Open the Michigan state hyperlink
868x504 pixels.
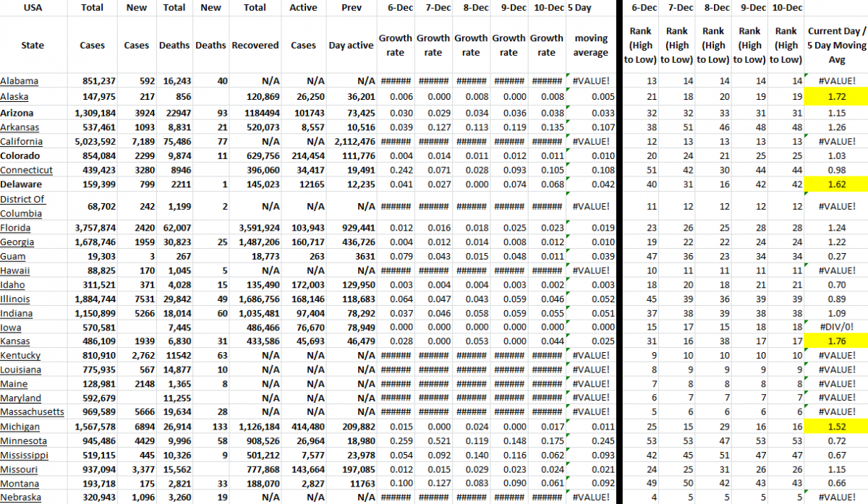20,427
